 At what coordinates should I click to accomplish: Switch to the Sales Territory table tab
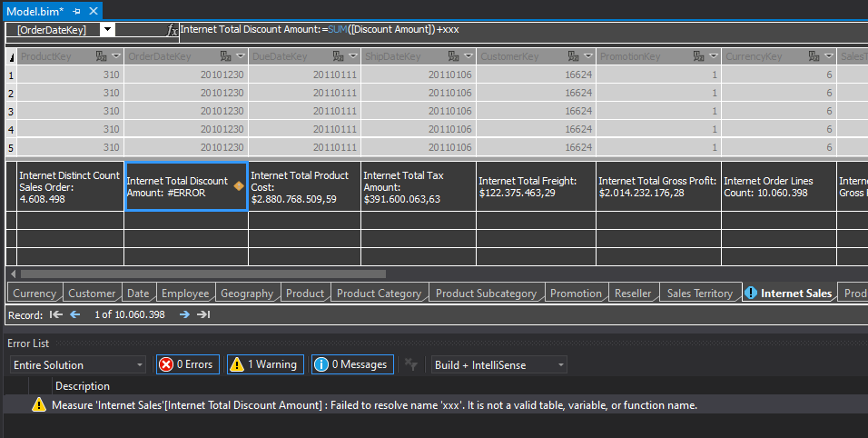point(700,294)
